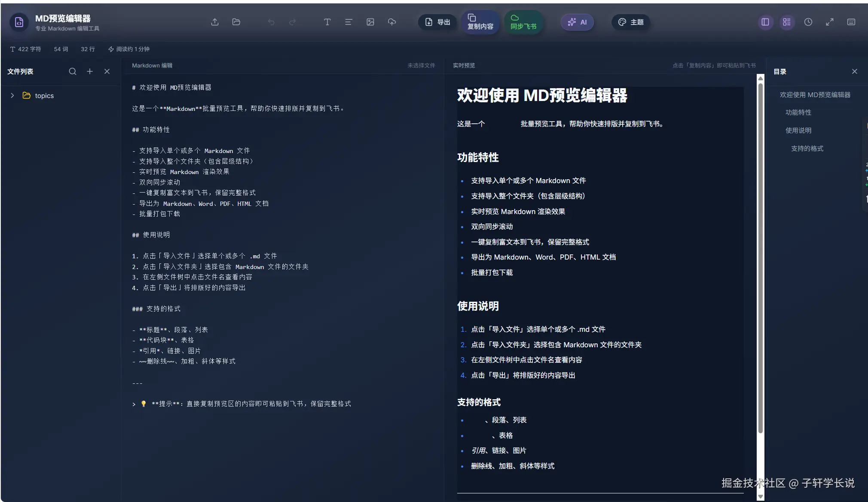Click the import file upload icon
This screenshot has height=502, width=868.
(215, 22)
